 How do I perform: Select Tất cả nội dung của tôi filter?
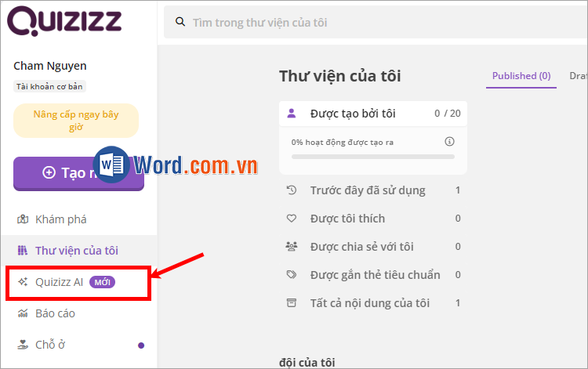click(373, 303)
